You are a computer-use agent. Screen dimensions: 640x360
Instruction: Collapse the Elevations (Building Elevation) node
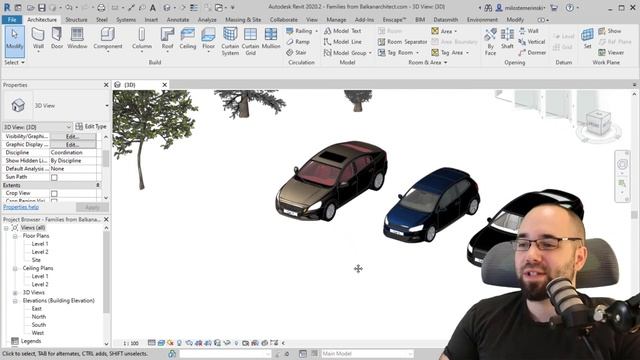point(15,301)
